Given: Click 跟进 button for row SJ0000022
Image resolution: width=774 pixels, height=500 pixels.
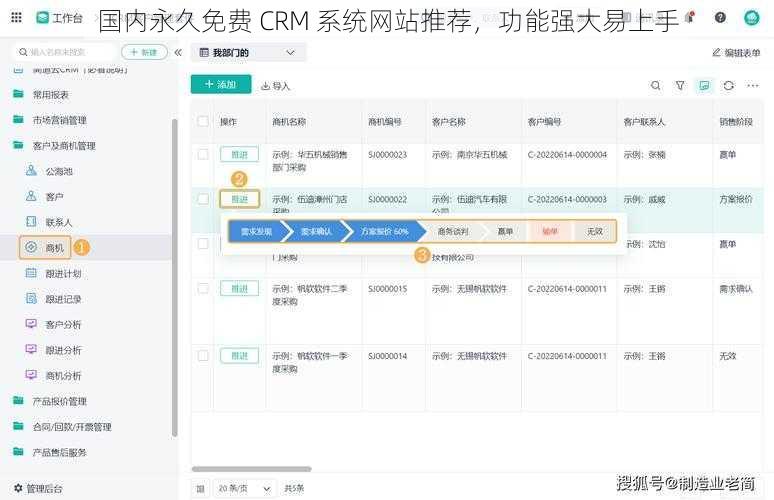Looking at the screenshot, I should coord(239,199).
